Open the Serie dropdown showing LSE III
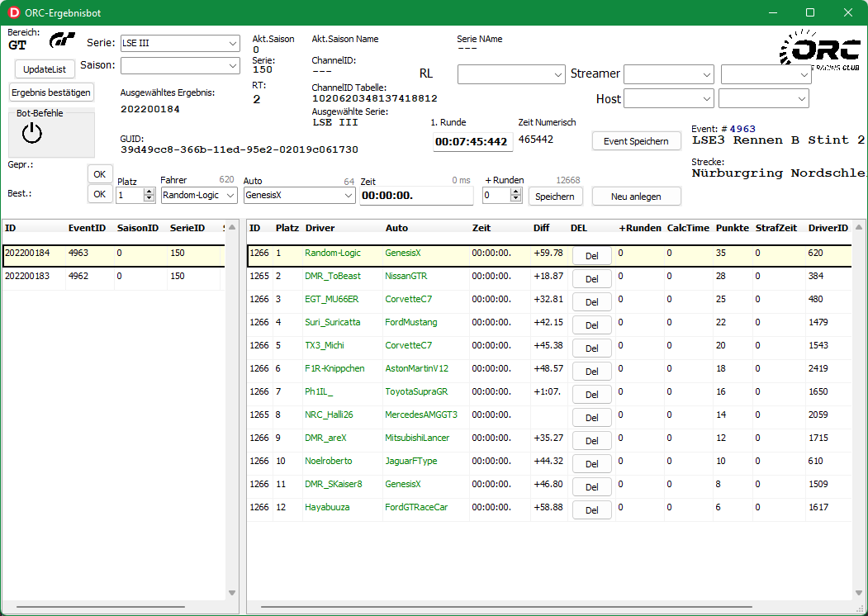Screen dimensions: 868x616 pos(179,43)
